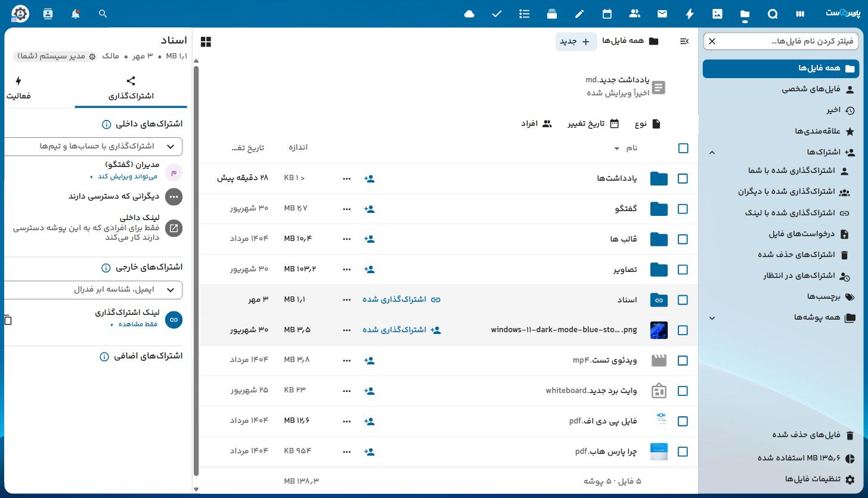Switch to grid view
The width and height of the screenshot is (868, 498).
click(206, 42)
